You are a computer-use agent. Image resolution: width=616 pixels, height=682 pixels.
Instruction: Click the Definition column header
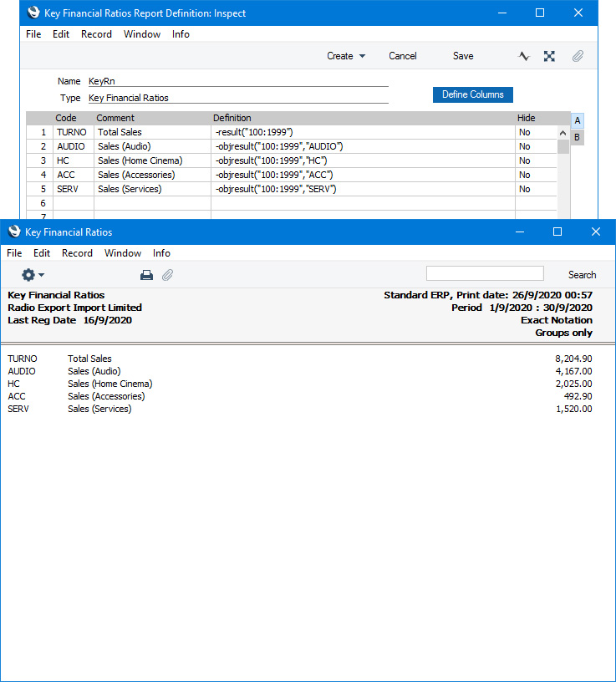point(232,118)
